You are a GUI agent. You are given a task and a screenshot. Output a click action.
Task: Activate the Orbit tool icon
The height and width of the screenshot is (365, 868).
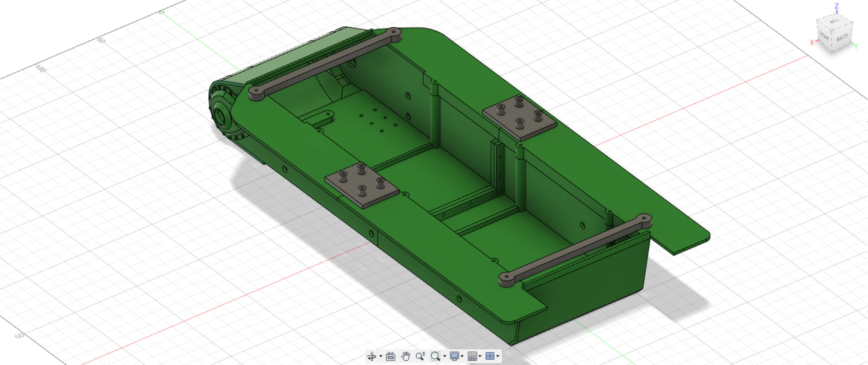click(x=371, y=356)
